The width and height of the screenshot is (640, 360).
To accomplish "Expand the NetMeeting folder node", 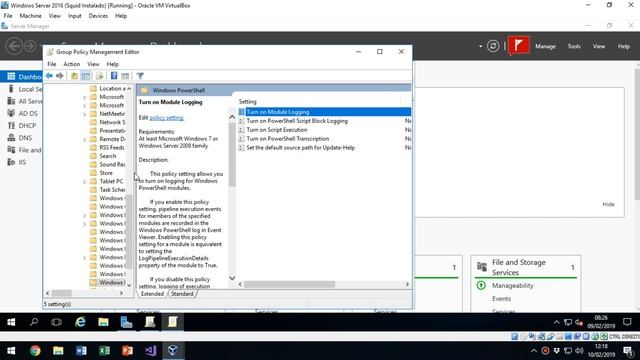I will coord(84,114).
